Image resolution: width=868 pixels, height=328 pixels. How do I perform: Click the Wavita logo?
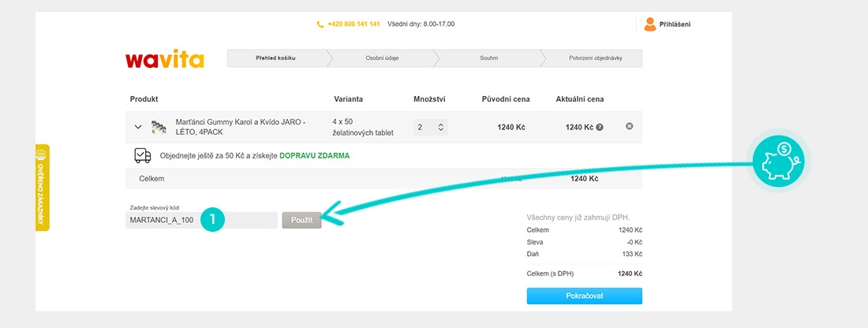(164, 58)
